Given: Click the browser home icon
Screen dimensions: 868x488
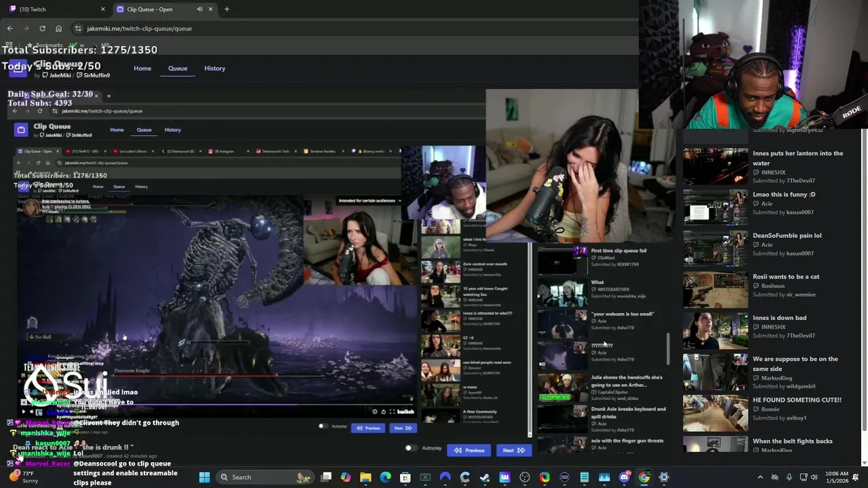Looking at the screenshot, I should coord(58,28).
